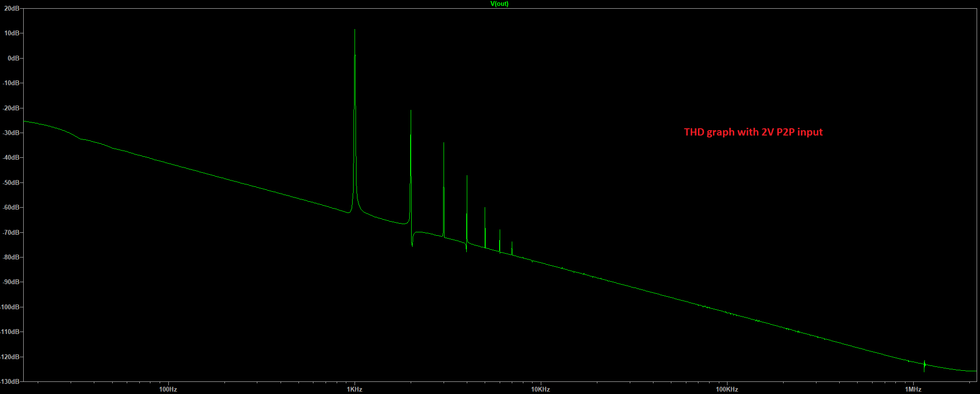Viewport: 980px width, 394px height.
Task: Click the 10KHz horizontal axis label
Action: pyautogui.click(x=540, y=389)
